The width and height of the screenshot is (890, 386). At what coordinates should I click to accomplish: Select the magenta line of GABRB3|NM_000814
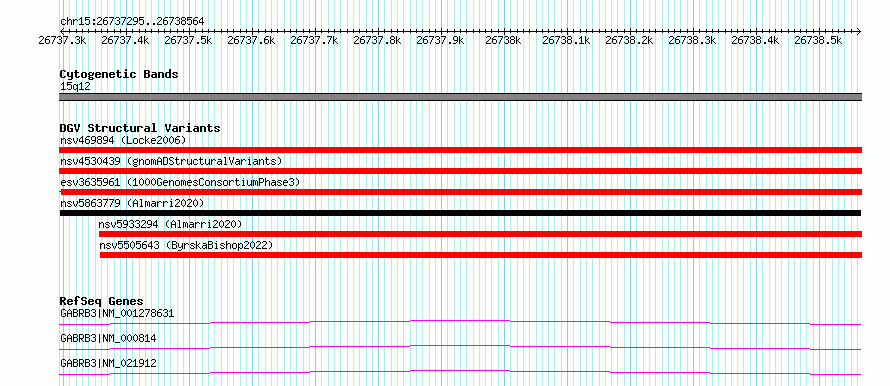(460, 347)
